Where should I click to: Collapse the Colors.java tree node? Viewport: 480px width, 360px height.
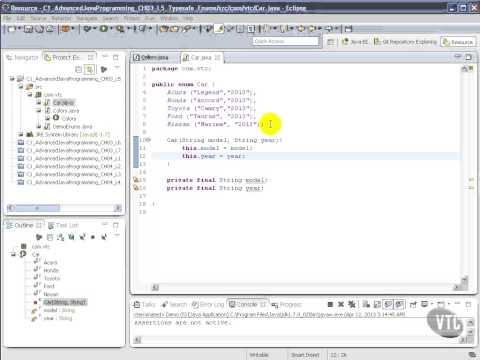pos(39,110)
